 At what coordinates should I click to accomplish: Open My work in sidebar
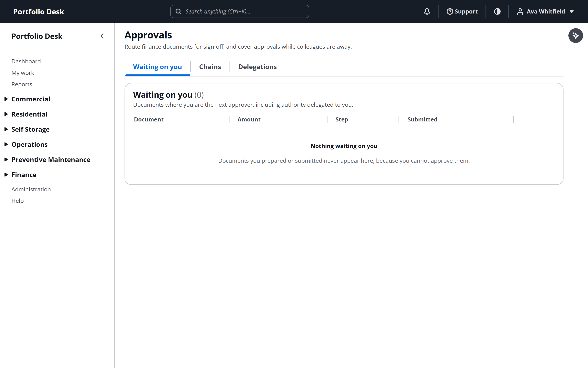coord(23,73)
